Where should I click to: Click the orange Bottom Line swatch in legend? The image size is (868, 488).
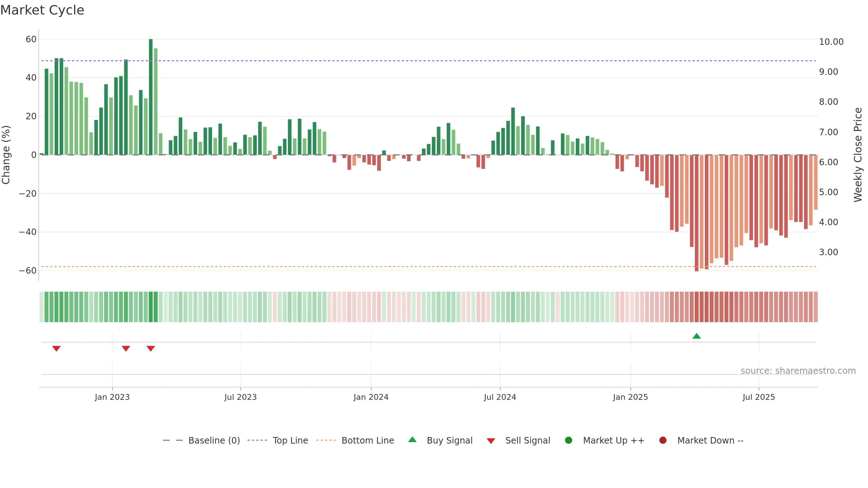[326, 440]
